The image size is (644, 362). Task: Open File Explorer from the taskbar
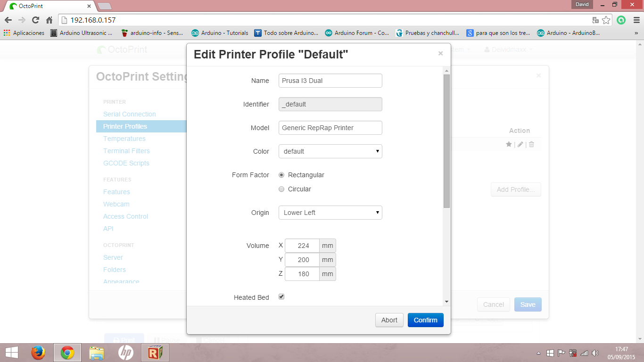pyautogui.click(x=97, y=353)
